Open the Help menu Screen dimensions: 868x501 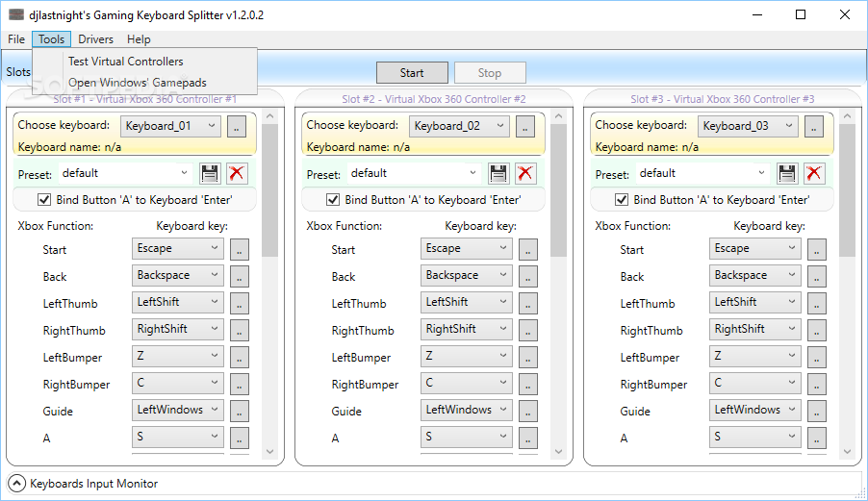[139, 39]
